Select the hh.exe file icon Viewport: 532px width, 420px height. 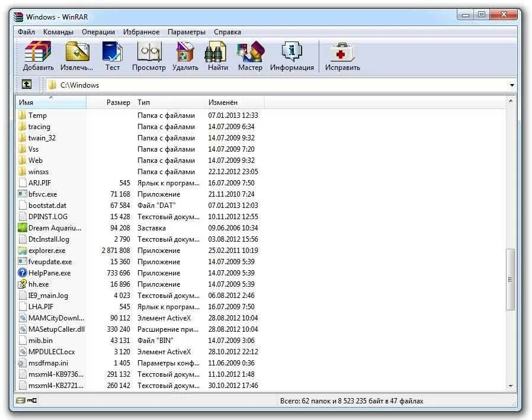[23, 284]
